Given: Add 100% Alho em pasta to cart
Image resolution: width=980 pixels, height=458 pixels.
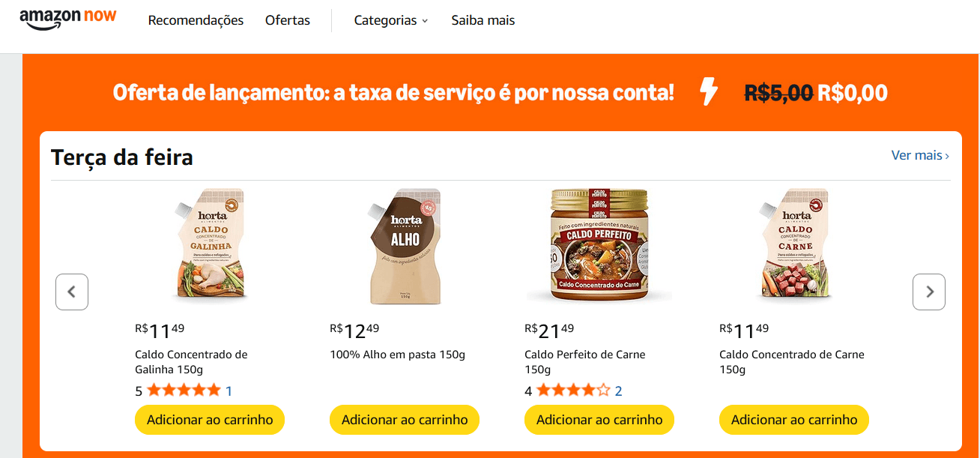Looking at the screenshot, I should (405, 420).
